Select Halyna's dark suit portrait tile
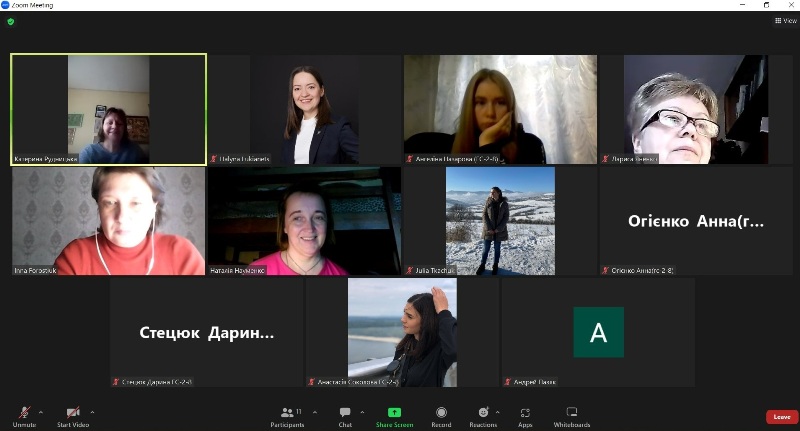 304,110
